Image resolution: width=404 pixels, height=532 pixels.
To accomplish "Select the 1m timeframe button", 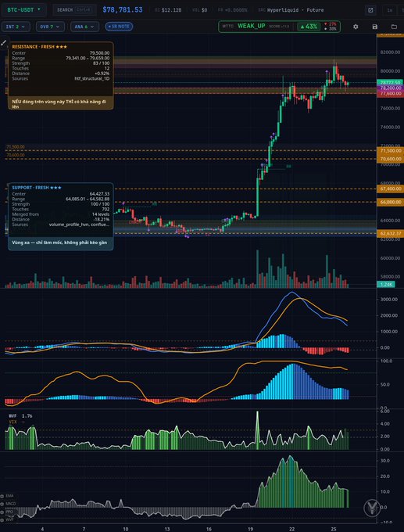I will (x=390, y=10).
